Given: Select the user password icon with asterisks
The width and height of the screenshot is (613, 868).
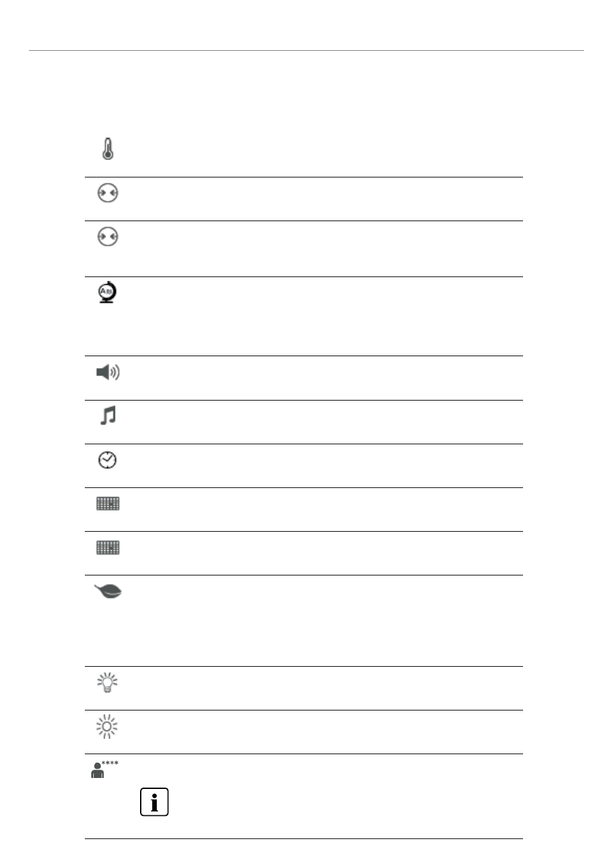Looking at the screenshot, I should click(104, 769).
